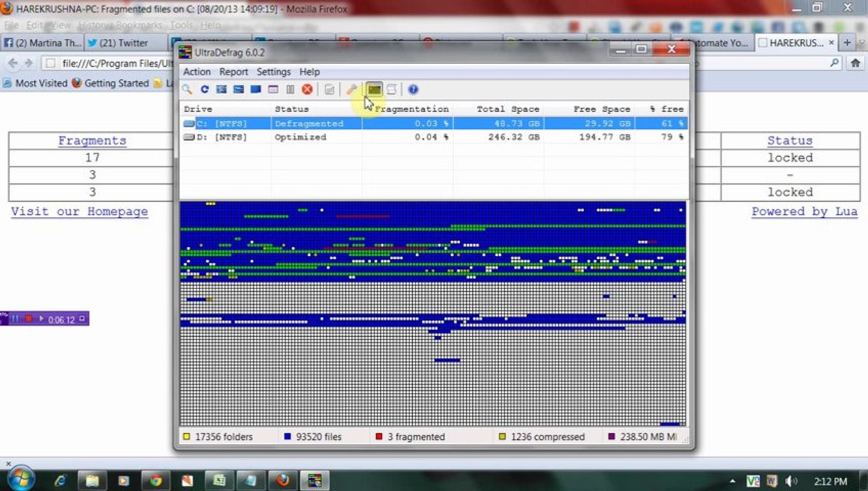Open Internet Explorer from taskbar
This screenshot has width=868, height=491.
click(61, 481)
